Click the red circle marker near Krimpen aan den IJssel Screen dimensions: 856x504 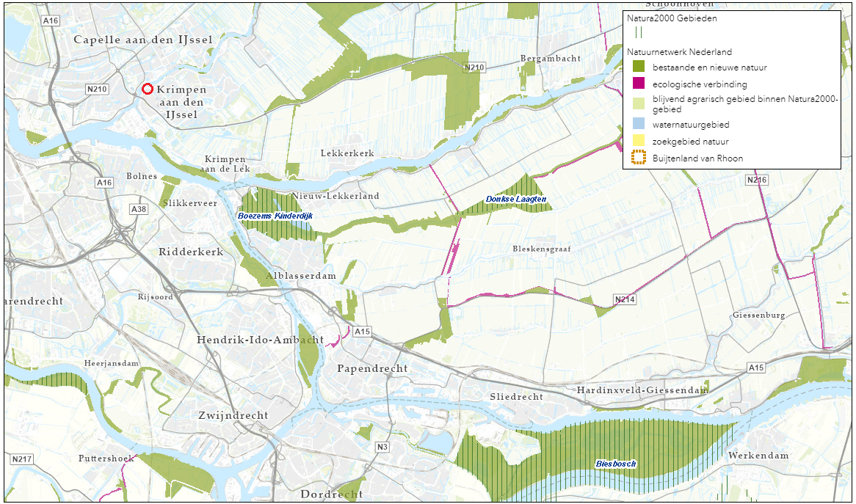point(147,89)
